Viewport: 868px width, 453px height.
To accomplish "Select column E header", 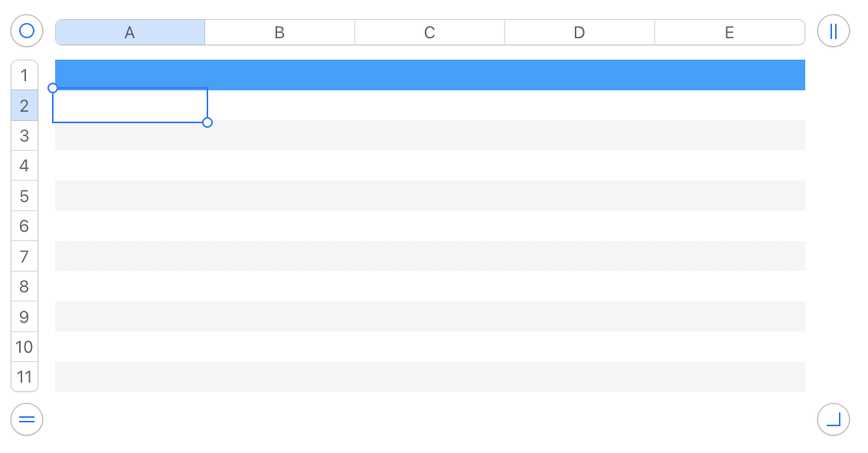I will (x=729, y=33).
